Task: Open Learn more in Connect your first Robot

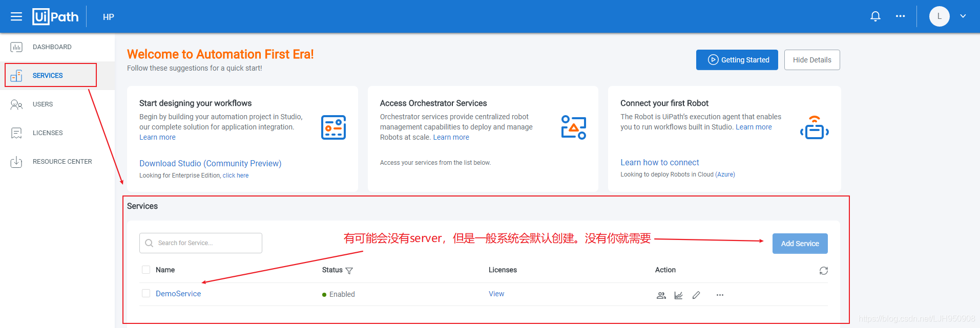Action: [754, 127]
